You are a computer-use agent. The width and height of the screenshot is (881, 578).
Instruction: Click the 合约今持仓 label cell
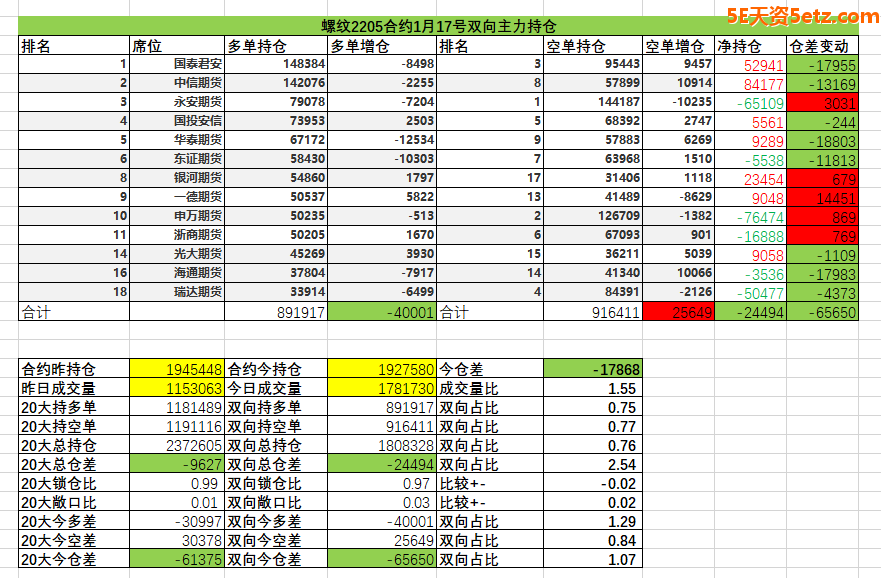coord(276,369)
